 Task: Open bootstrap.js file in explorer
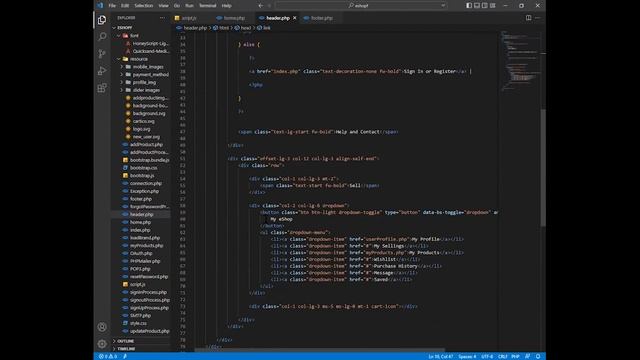click(x=141, y=176)
